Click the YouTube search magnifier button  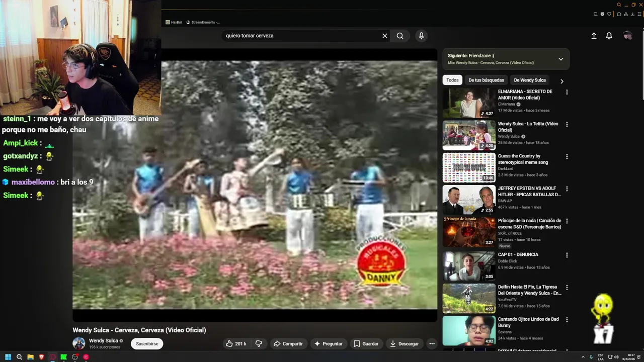tap(400, 36)
